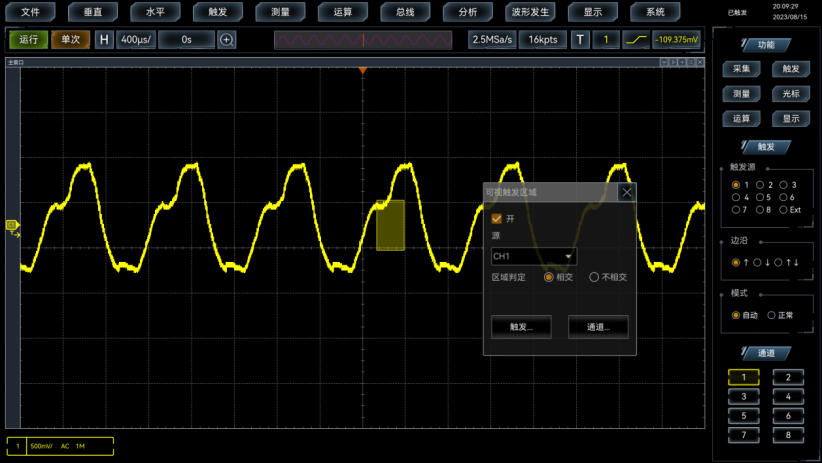The image size is (822, 463).
Task: Click the channel 1 ground level marker
Action: [x=12, y=225]
